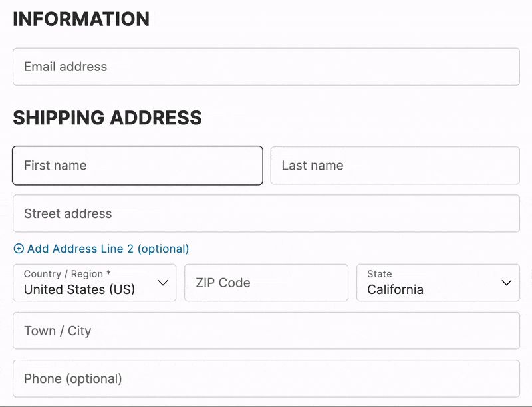The height and width of the screenshot is (407, 532).
Task: Select the "United States (US)" value text
Action: (79, 289)
